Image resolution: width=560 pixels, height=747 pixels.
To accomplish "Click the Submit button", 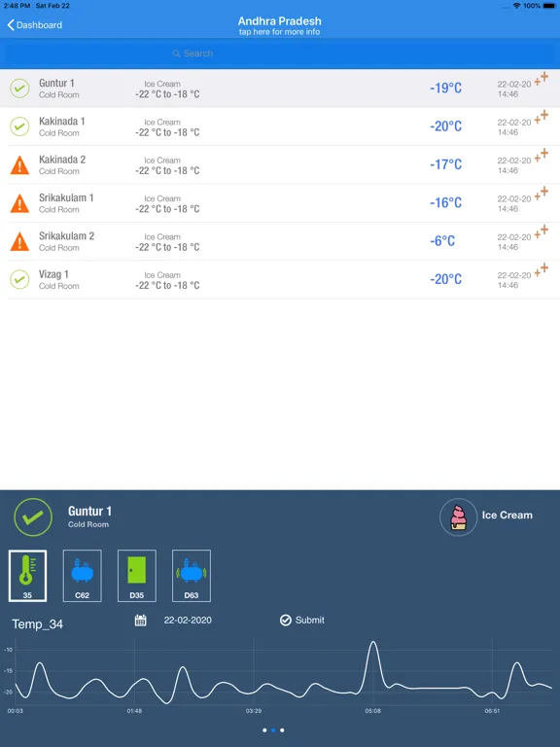I will (302, 620).
